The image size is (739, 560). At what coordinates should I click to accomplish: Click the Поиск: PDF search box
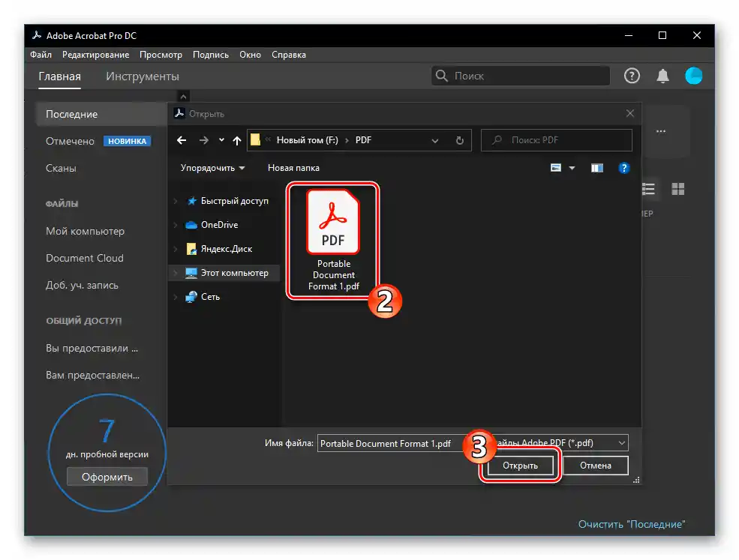[x=556, y=140]
